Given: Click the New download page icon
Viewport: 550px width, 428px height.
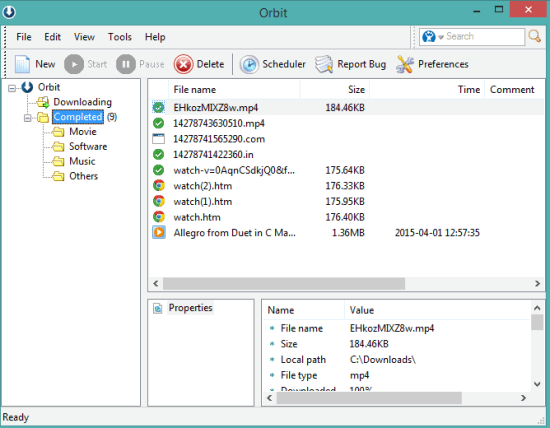Looking at the screenshot, I should pyautogui.click(x=22, y=64).
